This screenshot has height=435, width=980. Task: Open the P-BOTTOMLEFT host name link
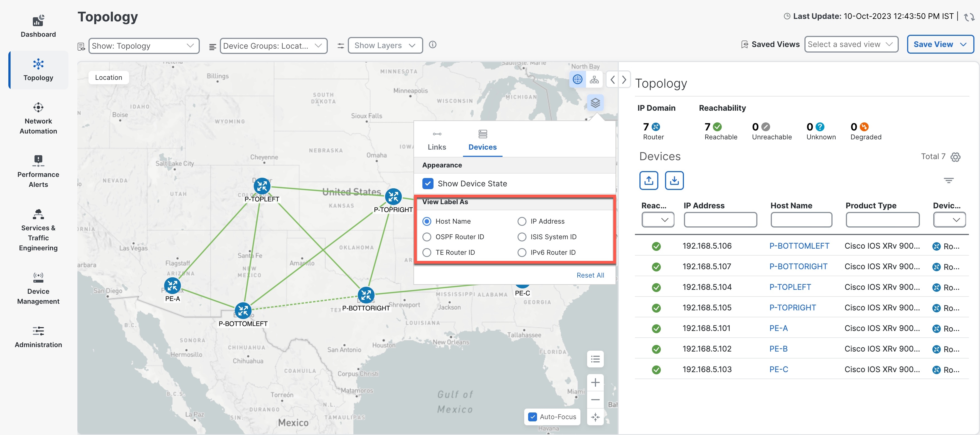coord(799,246)
